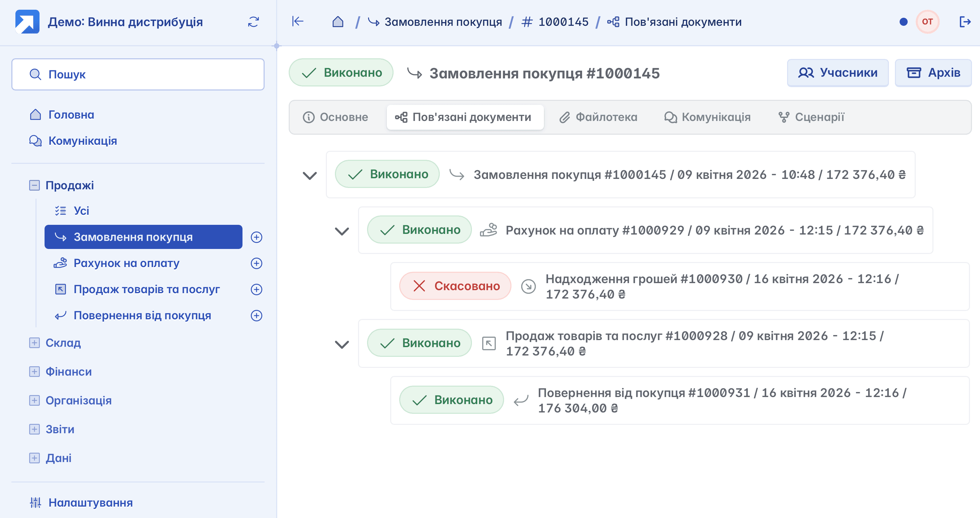Open home via breadcrumb house icon
The image size is (980, 518).
(x=338, y=22)
